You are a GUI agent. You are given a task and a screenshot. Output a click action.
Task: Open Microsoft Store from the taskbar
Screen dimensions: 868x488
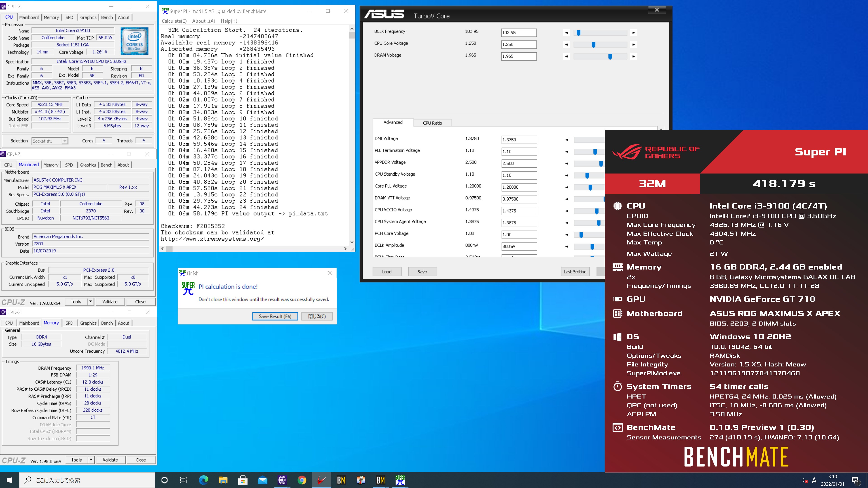(243, 480)
